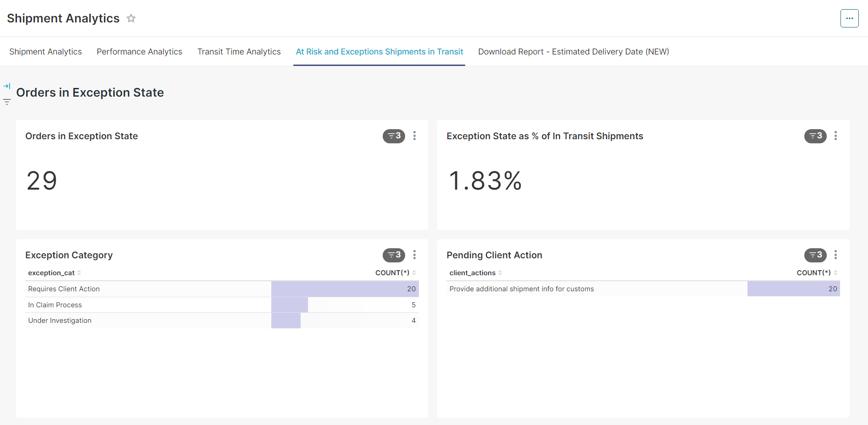Image resolution: width=868 pixels, height=425 pixels.
Task: Open the Pending Client Action kebab menu
Action: 835,255
